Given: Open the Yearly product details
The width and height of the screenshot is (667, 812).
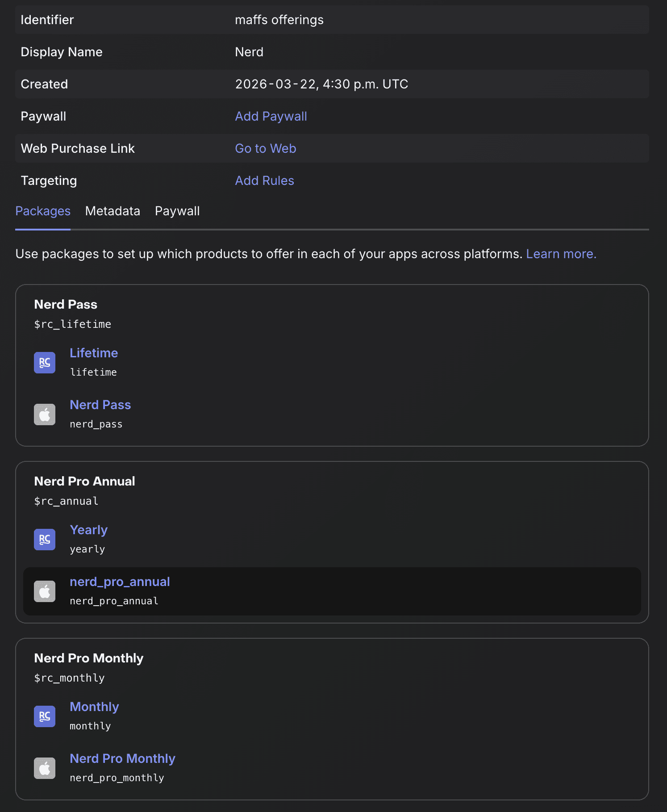Looking at the screenshot, I should click(88, 530).
